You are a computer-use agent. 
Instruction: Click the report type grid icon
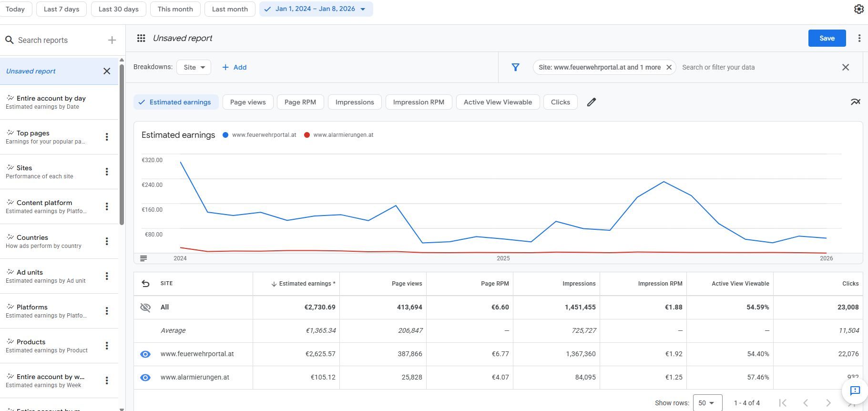coord(141,38)
